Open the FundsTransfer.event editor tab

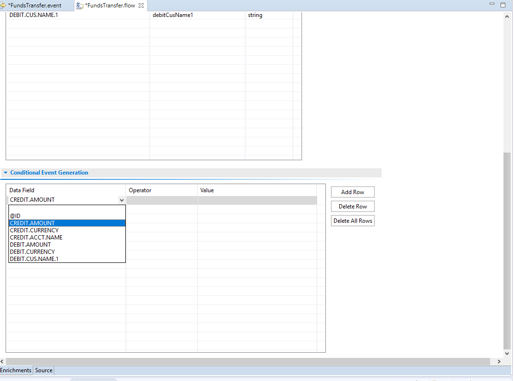[35, 5]
